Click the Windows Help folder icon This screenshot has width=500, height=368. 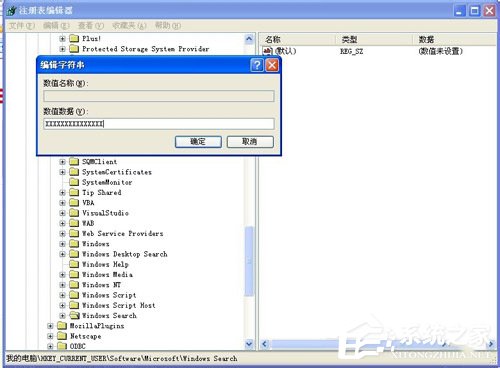[x=74, y=264]
